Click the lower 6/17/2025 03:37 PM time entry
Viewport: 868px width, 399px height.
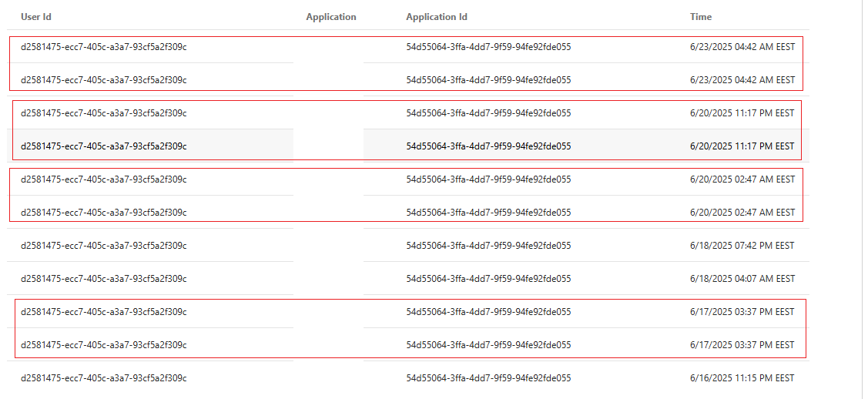coord(742,345)
